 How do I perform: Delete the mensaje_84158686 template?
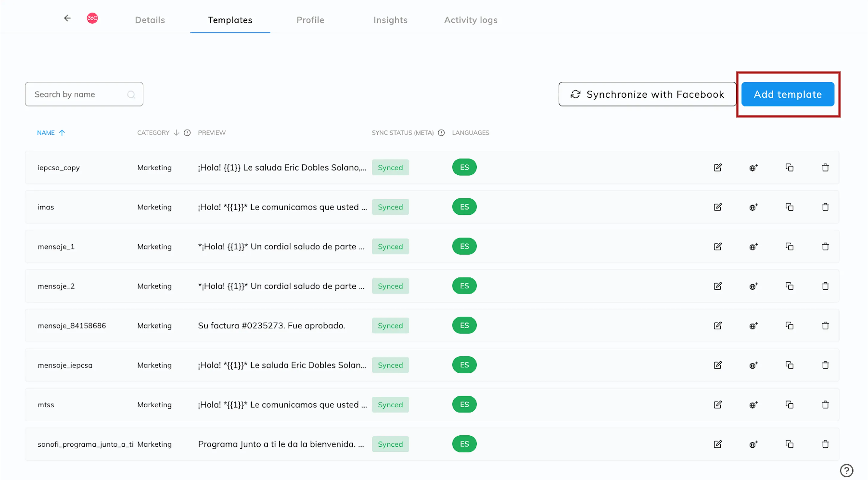pos(825,326)
